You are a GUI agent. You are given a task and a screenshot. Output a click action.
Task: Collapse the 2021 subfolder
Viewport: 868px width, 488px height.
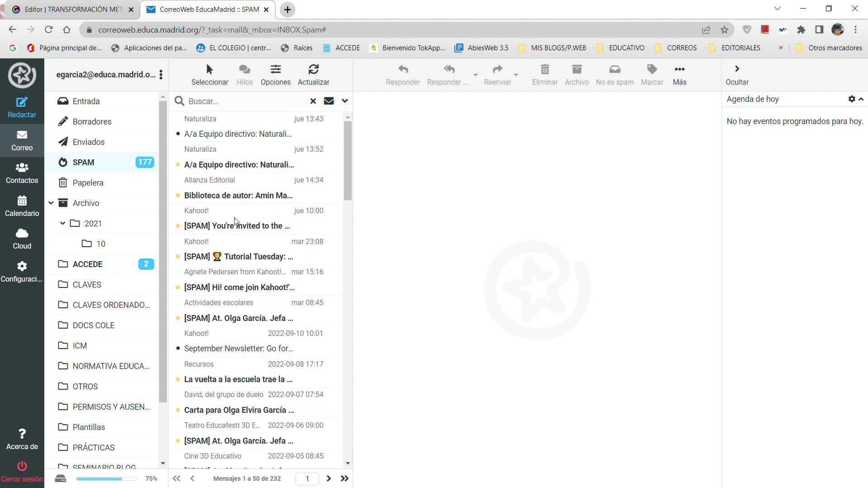[x=63, y=223]
